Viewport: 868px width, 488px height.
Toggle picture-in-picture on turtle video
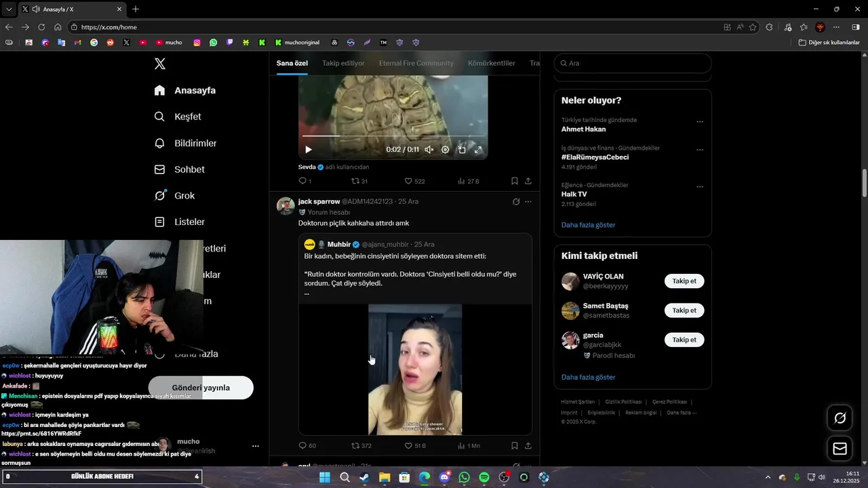(462, 150)
